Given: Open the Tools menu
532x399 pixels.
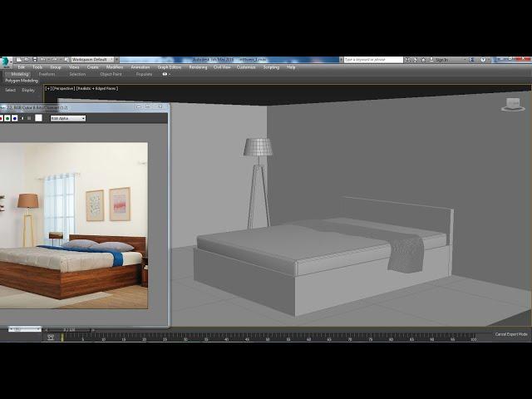Looking at the screenshot, I should click(x=37, y=67).
